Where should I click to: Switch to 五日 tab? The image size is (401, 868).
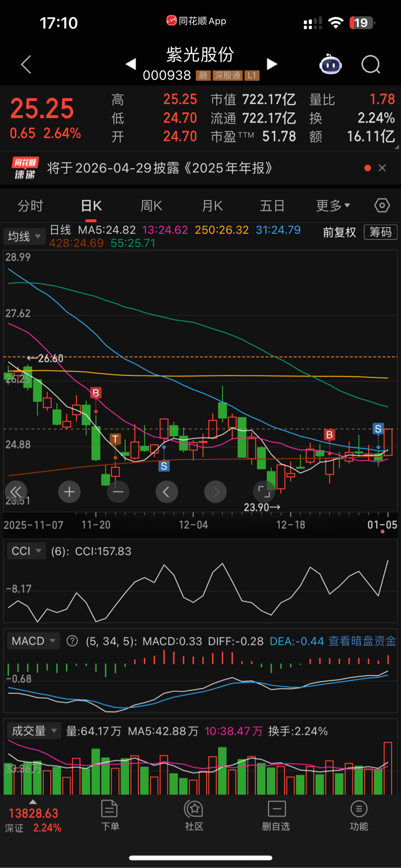[272, 205]
